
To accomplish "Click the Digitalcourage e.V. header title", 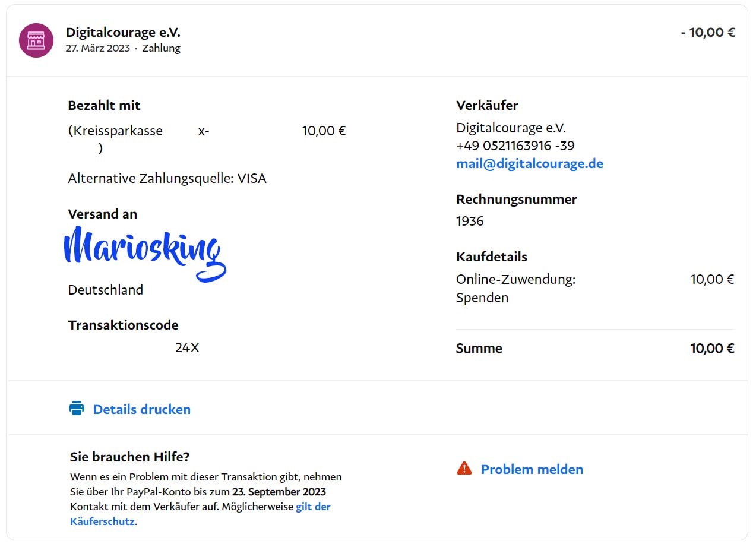I will coord(123,32).
